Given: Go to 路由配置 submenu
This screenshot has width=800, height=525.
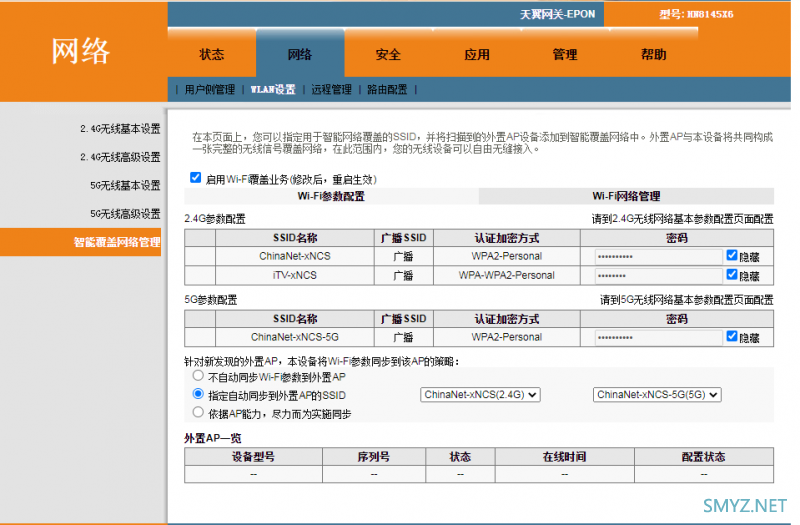Looking at the screenshot, I should (x=387, y=90).
